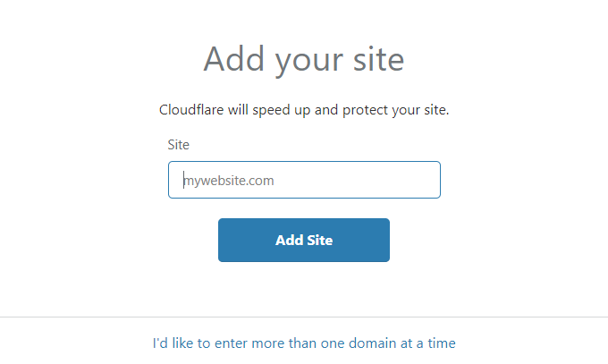Click the 'I'd like to' start of link
The height and width of the screenshot is (364, 608).
click(182, 343)
